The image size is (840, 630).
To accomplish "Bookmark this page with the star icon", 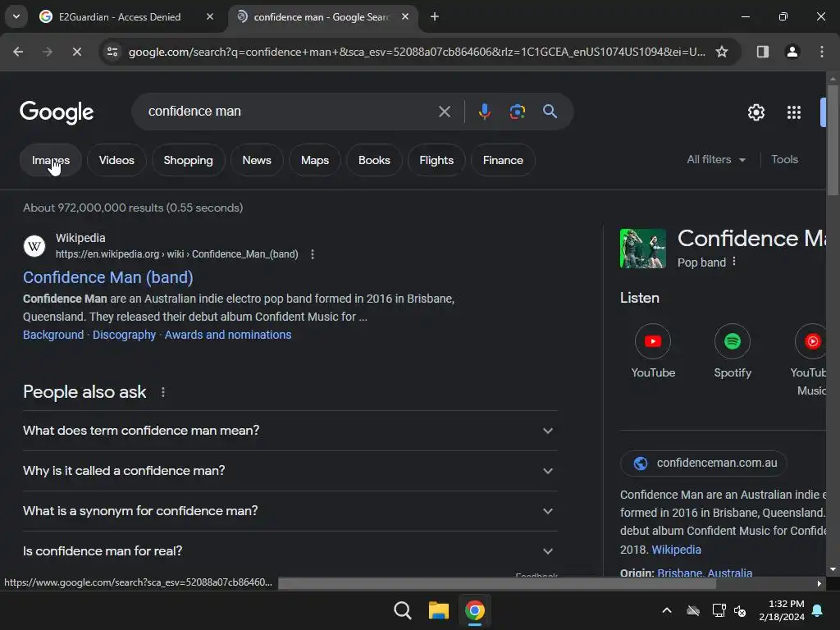I will pyautogui.click(x=722, y=52).
